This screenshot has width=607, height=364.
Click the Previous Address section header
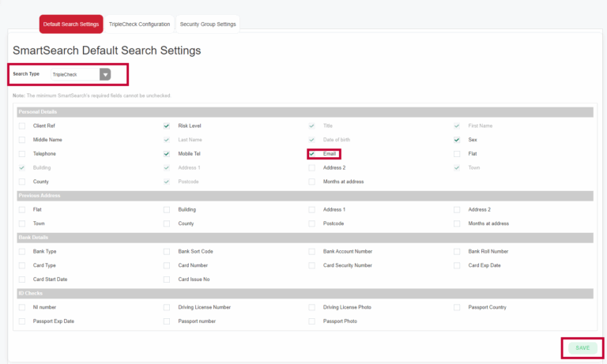point(305,196)
